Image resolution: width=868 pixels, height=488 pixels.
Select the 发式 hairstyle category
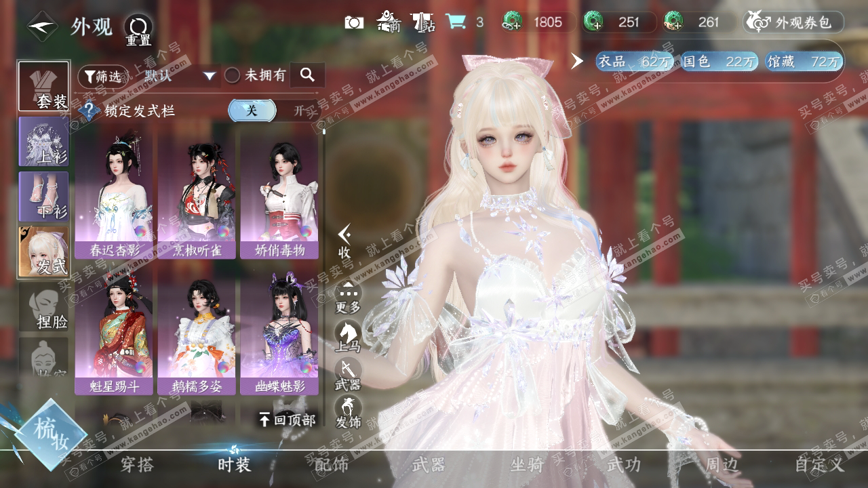tap(44, 251)
